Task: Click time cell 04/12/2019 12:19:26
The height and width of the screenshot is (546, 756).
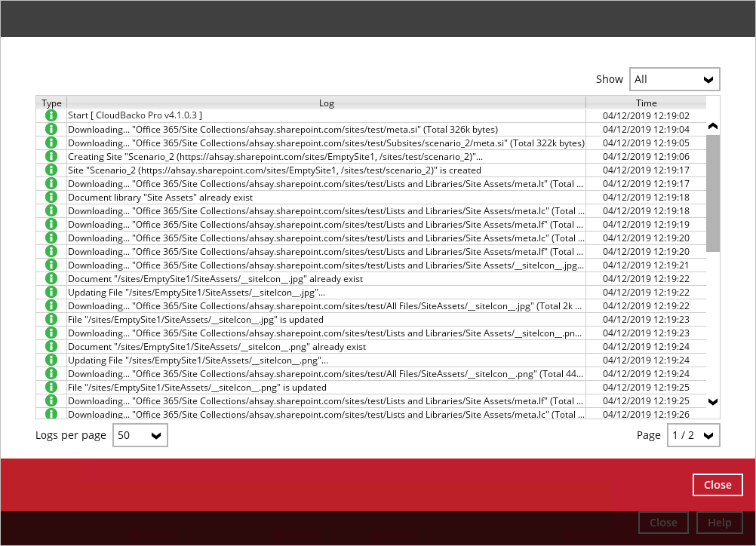Action: (x=646, y=414)
